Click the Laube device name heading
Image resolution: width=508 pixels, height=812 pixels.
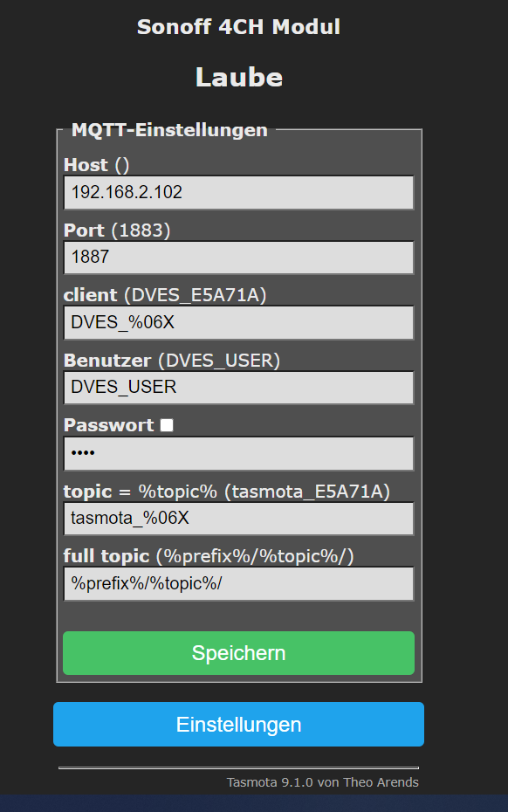238,78
